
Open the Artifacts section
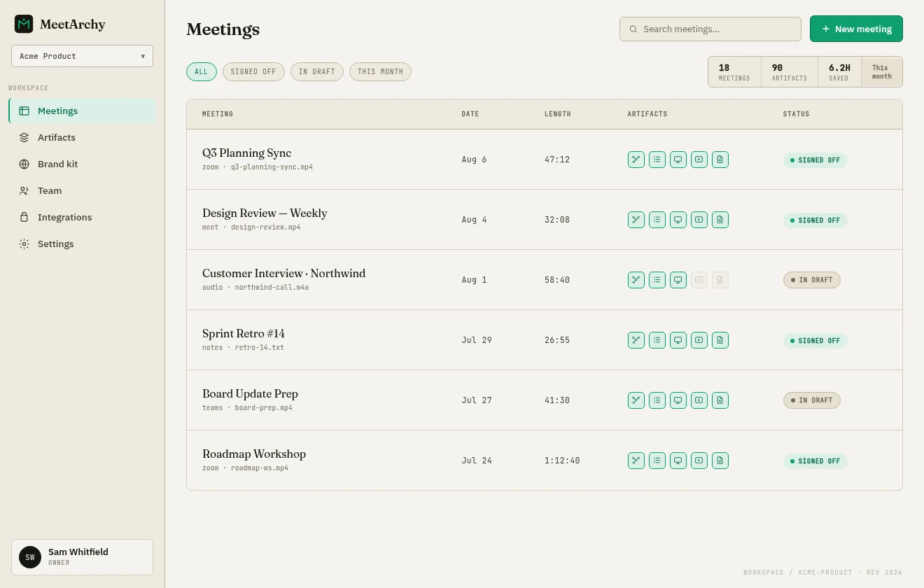coord(83,137)
